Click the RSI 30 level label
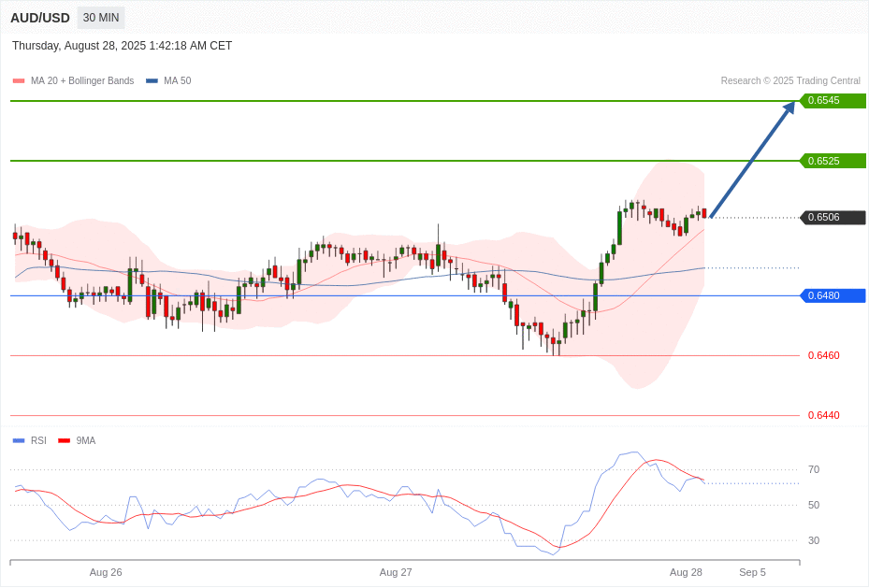The height and width of the screenshot is (588, 869). point(814,540)
